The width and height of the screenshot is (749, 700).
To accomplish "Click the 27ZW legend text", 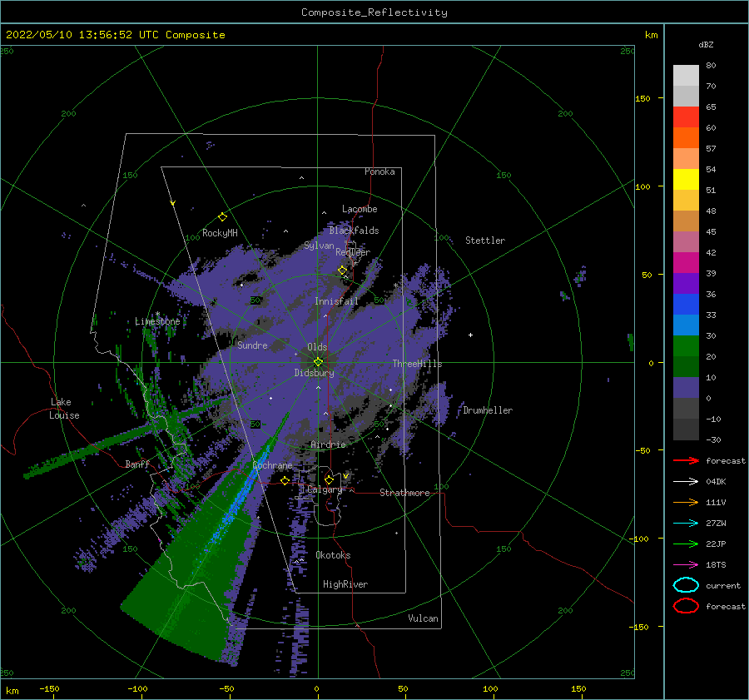I will click(716, 524).
